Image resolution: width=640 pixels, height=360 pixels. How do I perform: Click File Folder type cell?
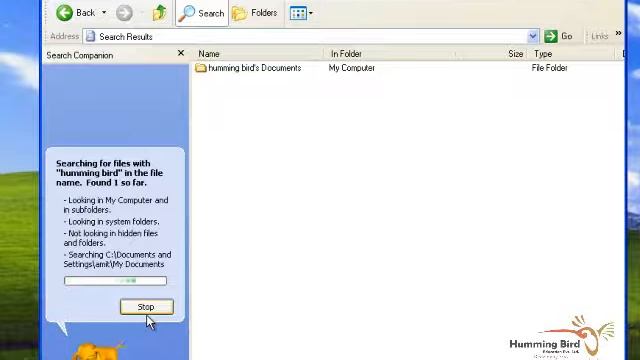click(549, 68)
